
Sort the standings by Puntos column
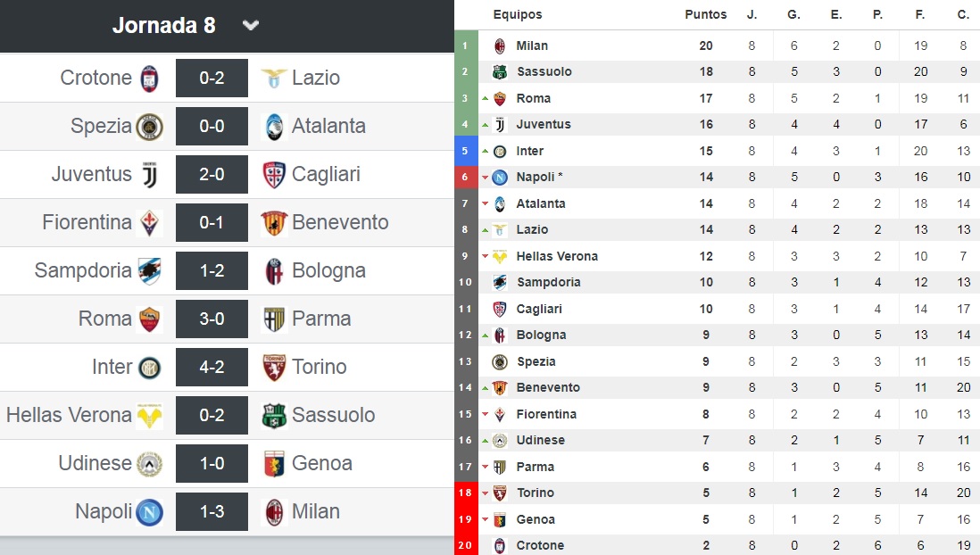pyautogui.click(x=706, y=14)
